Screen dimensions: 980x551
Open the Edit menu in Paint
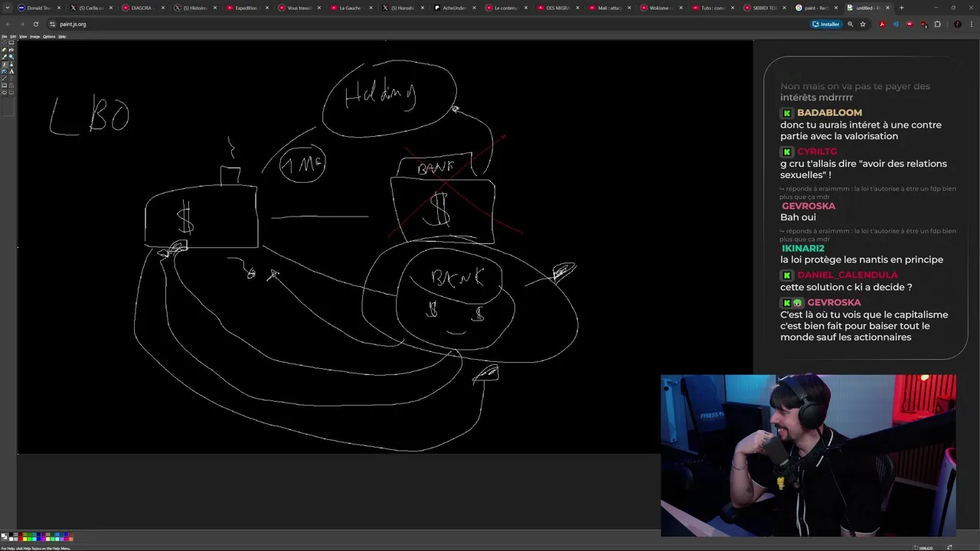(x=13, y=37)
